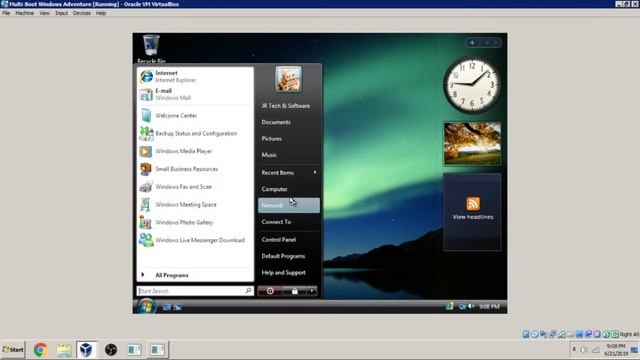Click the guest network tray icon
The height and width of the screenshot is (360, 640).
(x=462, y=306)
